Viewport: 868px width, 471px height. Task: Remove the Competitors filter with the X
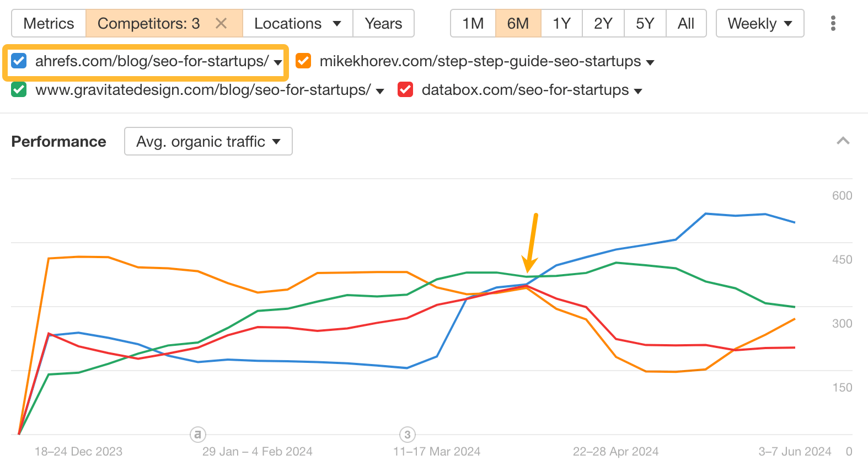point(222,23)
